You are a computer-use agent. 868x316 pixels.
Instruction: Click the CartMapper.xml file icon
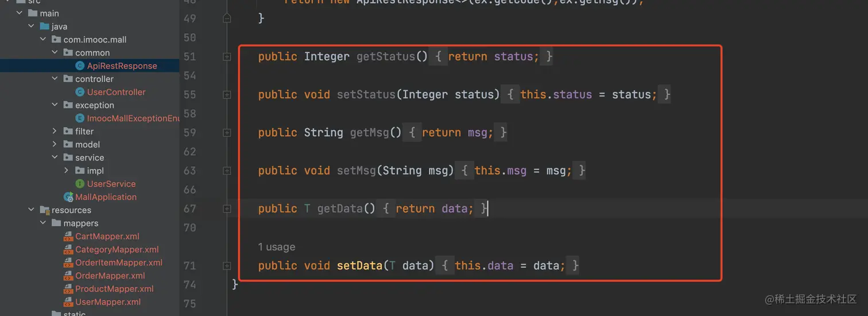(x=68, y=237)
